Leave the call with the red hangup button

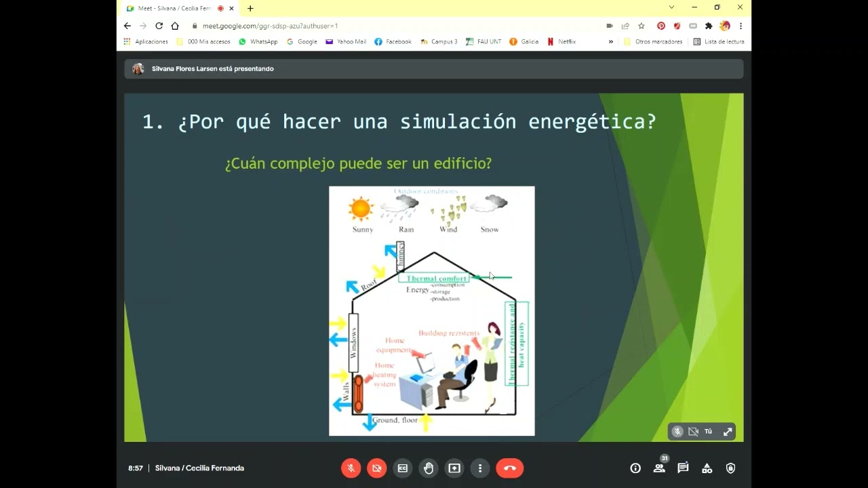pyautogui.click(x=510, y=468)
